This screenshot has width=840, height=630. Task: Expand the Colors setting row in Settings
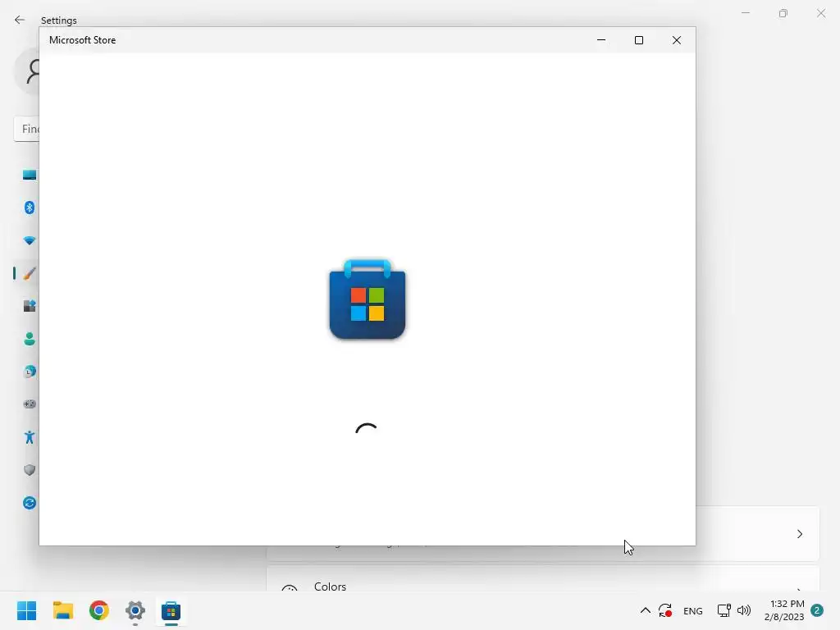pyautogui.click(x=543, y=580)
